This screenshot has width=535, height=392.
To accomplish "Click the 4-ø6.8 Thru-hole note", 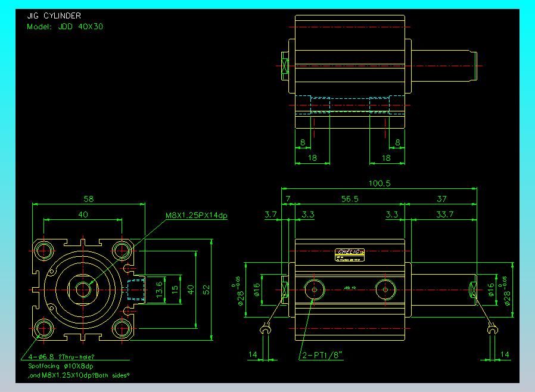I will pos(61,357).
